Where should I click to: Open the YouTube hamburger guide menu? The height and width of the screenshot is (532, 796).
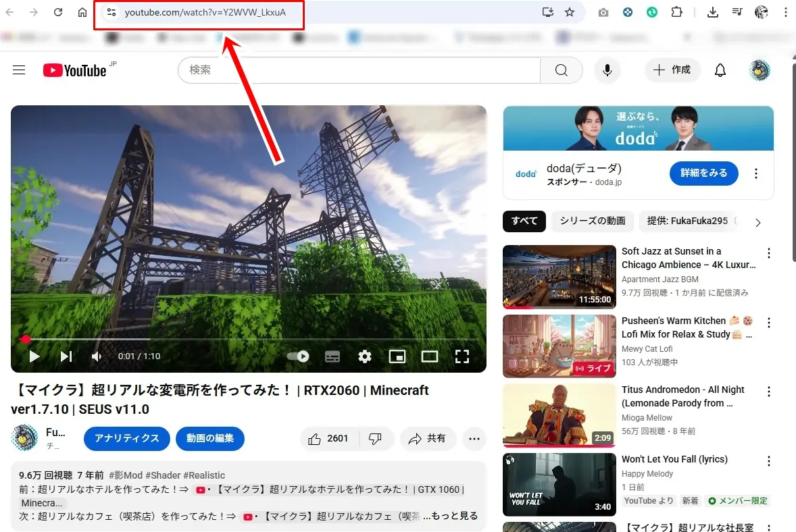pyautogui.click(x=19, y=70)
